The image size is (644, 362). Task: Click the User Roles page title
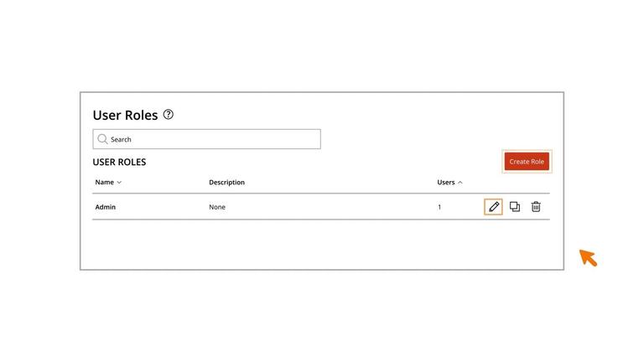(x=125, y=116)
